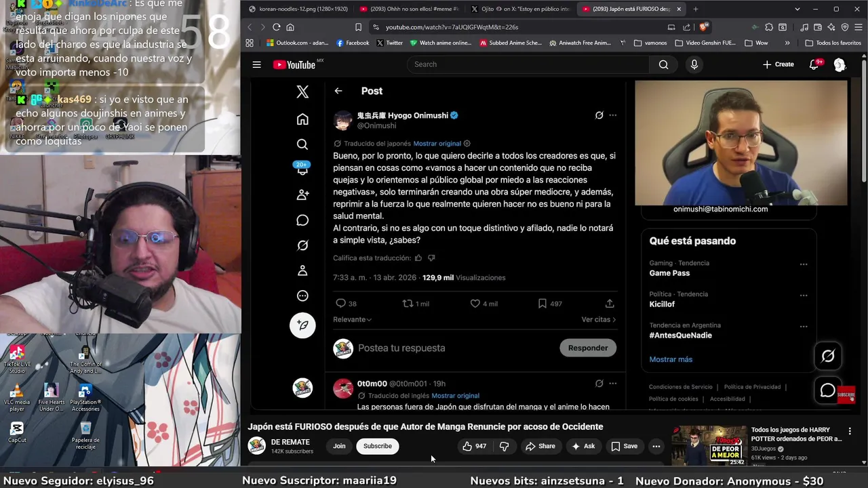Bookmark this page in the address bar
This screenshot has width=868, height=488.
pyautogui.click(x=358, y=27)
